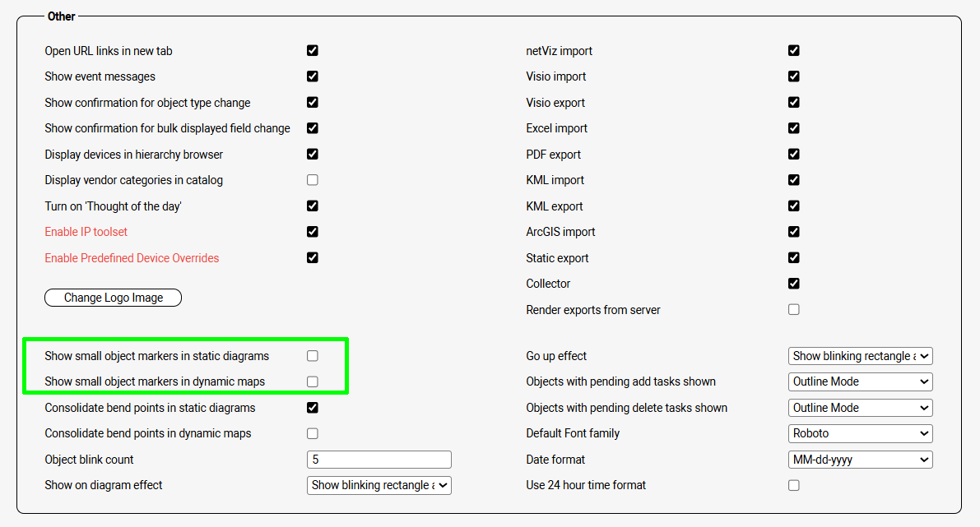Viewport: 980px width, 527px height.
Task: Open Objects with pending add tasks dropdown
Action: 860,381
